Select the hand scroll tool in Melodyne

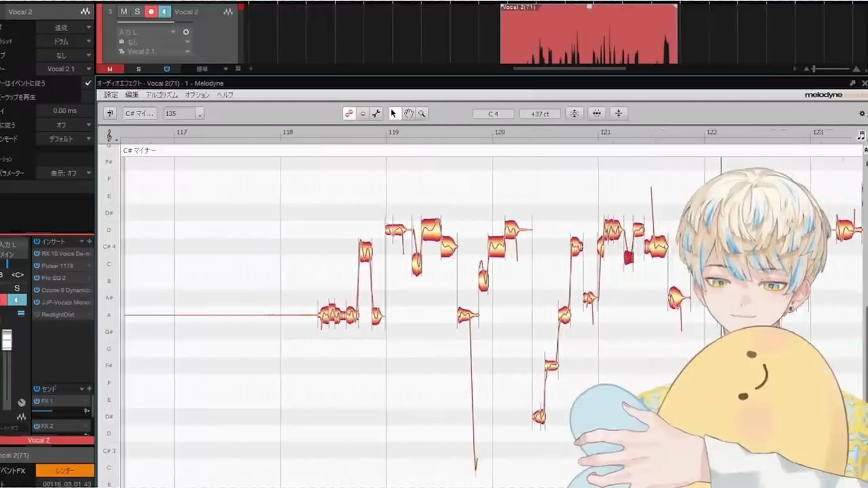(409, 114)
